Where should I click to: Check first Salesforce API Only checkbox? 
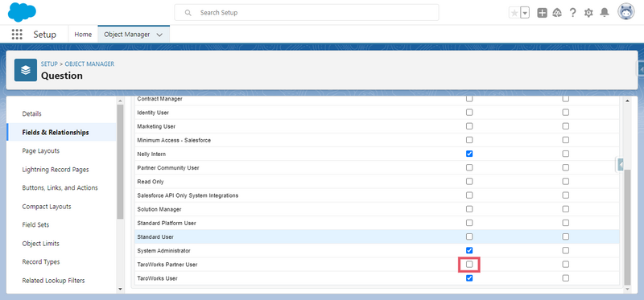(469, 195)
